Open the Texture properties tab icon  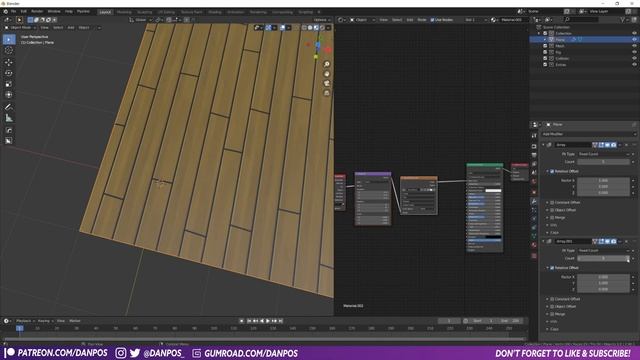tap(534, 256)
